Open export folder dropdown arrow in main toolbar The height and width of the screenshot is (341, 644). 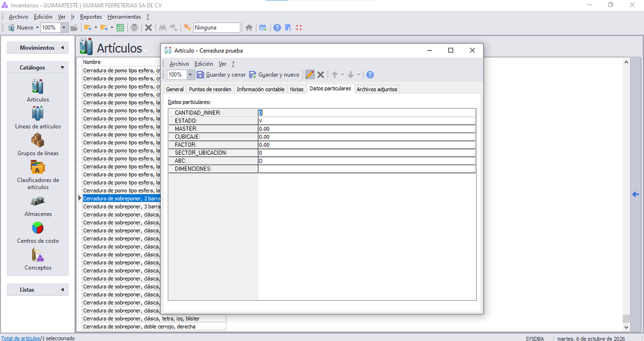point(112,28)
